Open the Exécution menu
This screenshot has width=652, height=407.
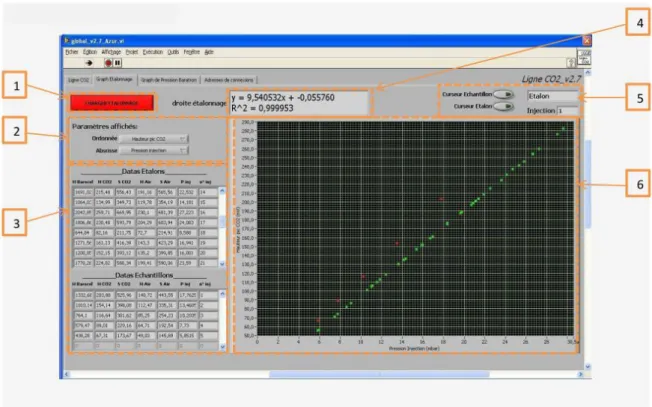click(153, 52)
